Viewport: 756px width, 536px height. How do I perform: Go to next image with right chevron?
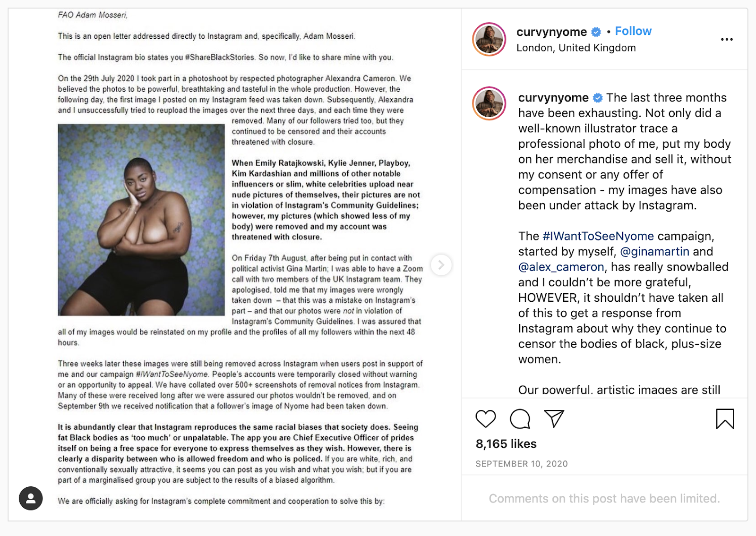tap(441, 265)
